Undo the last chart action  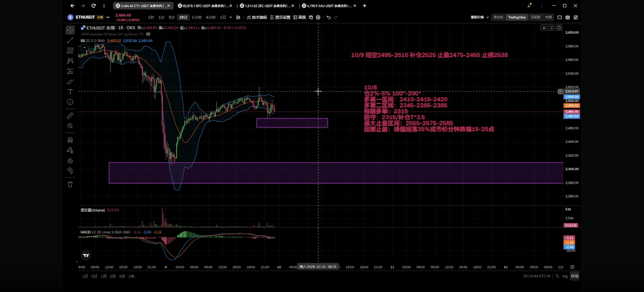(329, 17)
